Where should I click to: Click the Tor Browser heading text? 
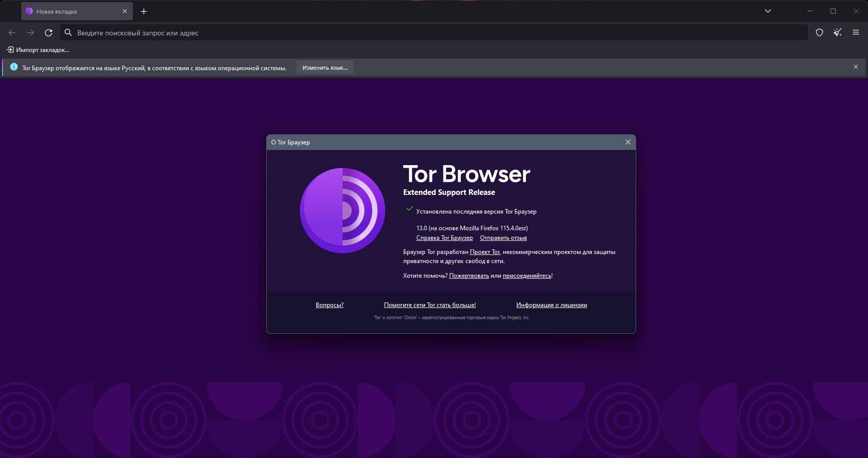click(466, 174)
